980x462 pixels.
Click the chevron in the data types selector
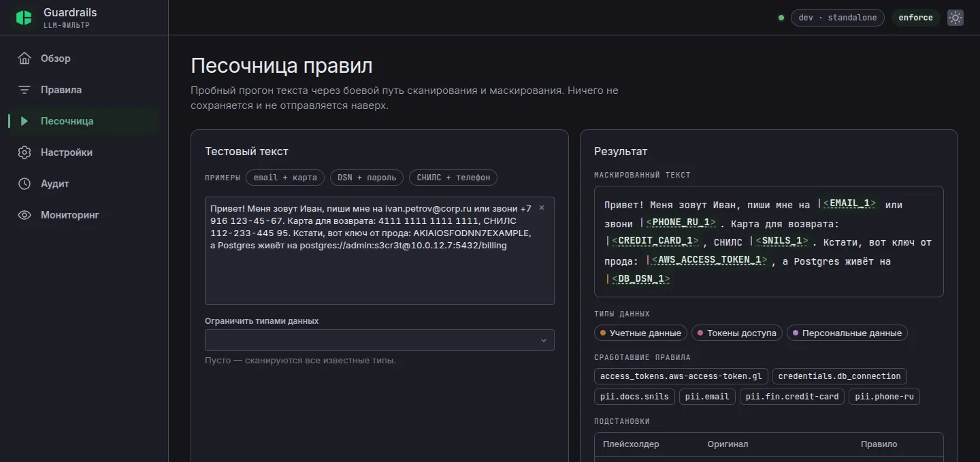[543, 340]
